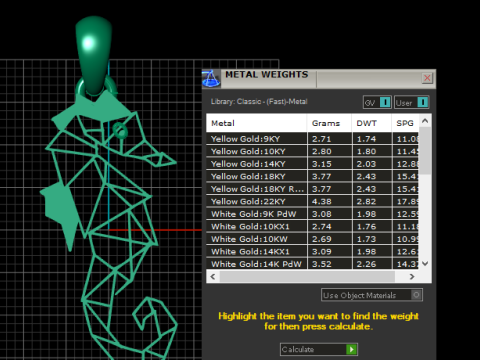Click the seahorse's eye ring

[120, 130]
